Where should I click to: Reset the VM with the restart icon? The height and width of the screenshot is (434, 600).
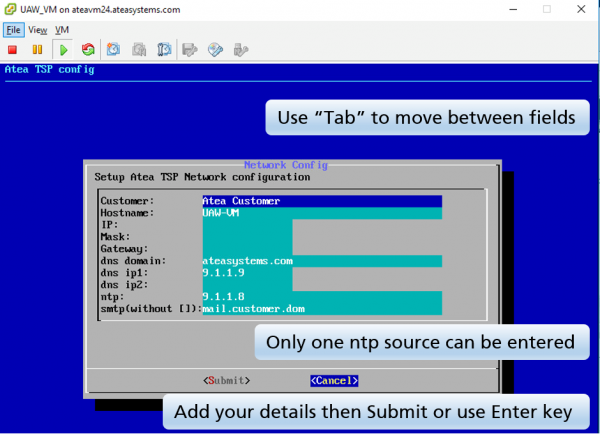tap(88, 50)
